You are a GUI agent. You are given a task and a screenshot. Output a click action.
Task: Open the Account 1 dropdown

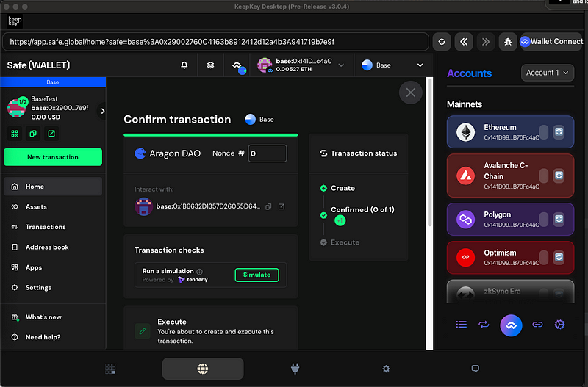[548, 73]
